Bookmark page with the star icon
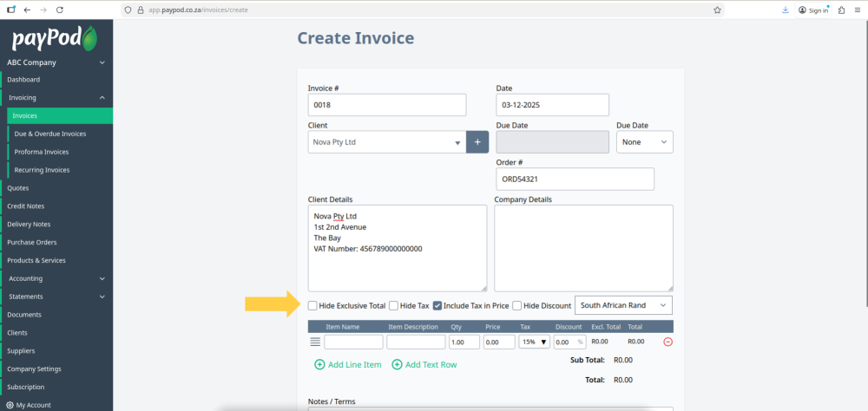 717,10
